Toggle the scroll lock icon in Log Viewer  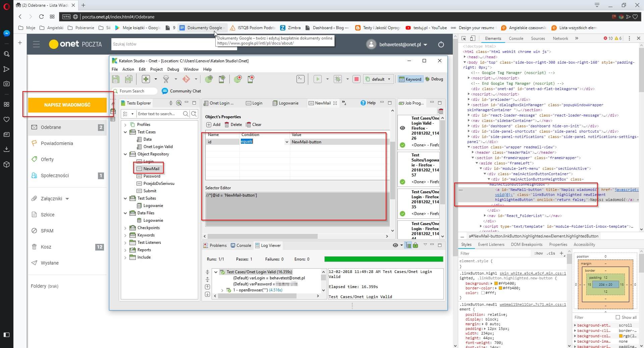416,246
